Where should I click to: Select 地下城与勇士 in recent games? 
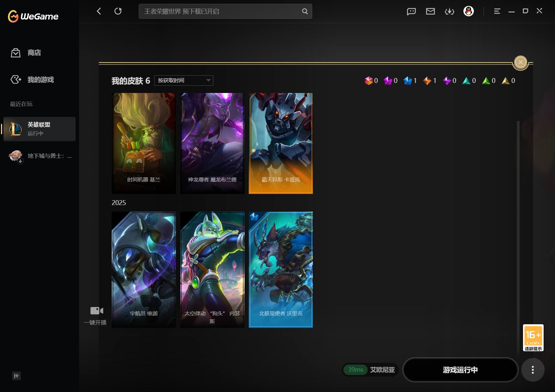pos(40,156)
